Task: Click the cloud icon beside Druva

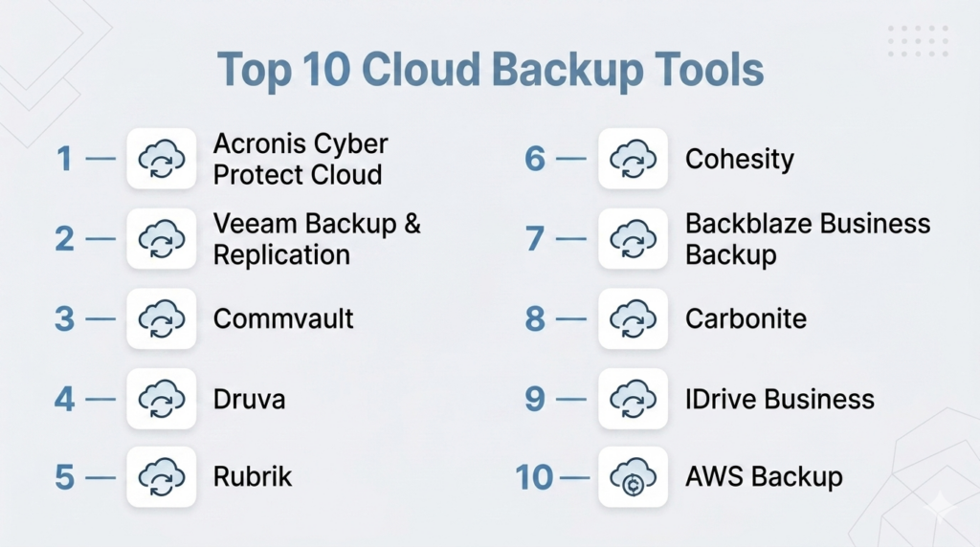Action: (161, 398)
